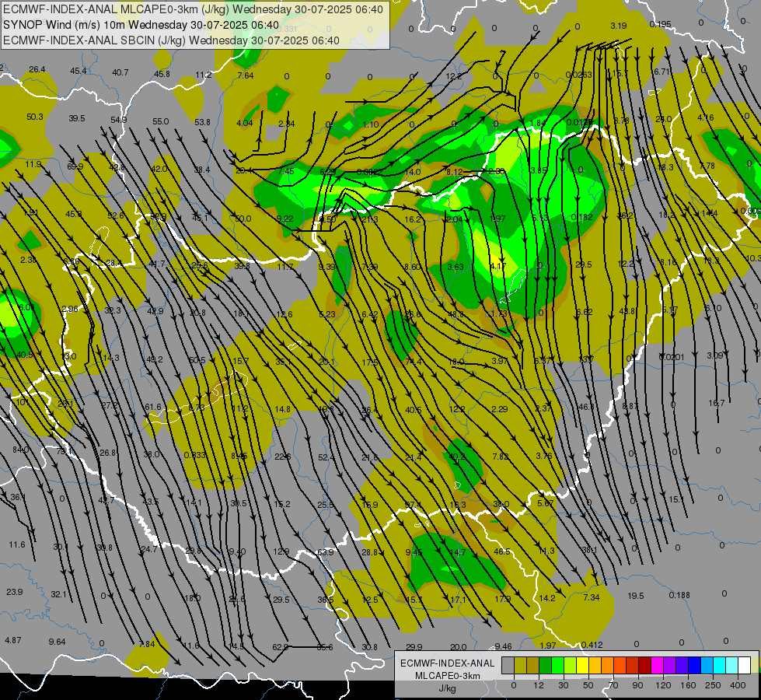761x700 pixels.
Task: Click the map value 54.9
Action: tap(118, 120)
